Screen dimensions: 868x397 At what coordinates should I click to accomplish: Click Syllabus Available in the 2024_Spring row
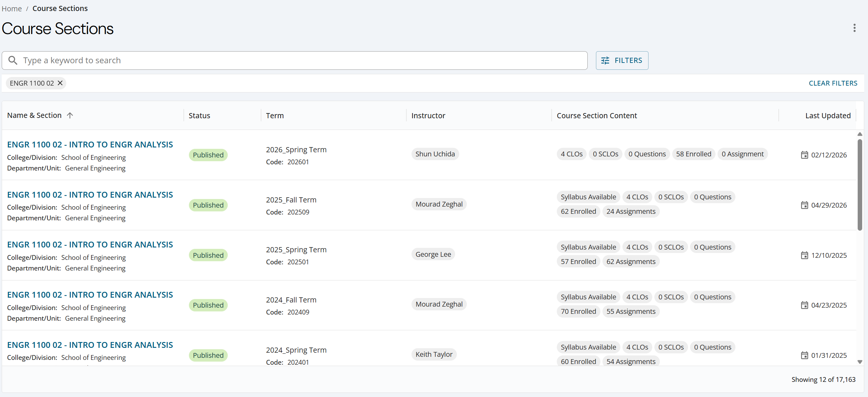click(x=588, y=347)
